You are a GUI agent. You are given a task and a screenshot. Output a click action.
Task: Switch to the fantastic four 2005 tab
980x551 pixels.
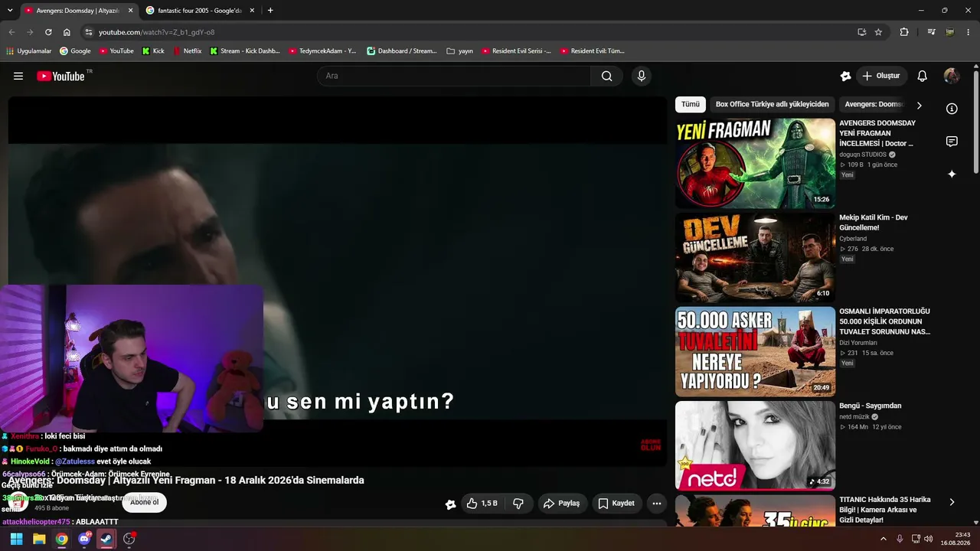(x=200, y=11)
